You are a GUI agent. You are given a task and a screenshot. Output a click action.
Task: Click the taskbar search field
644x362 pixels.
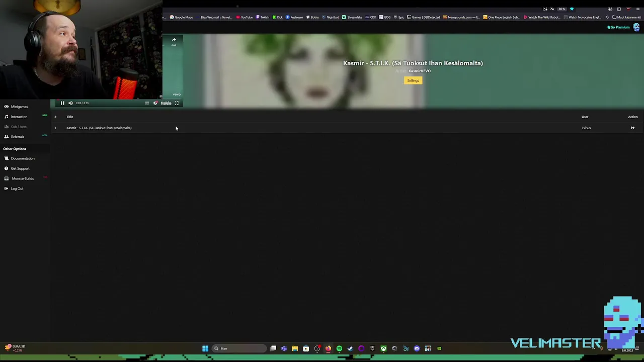[x=239, y=348]
